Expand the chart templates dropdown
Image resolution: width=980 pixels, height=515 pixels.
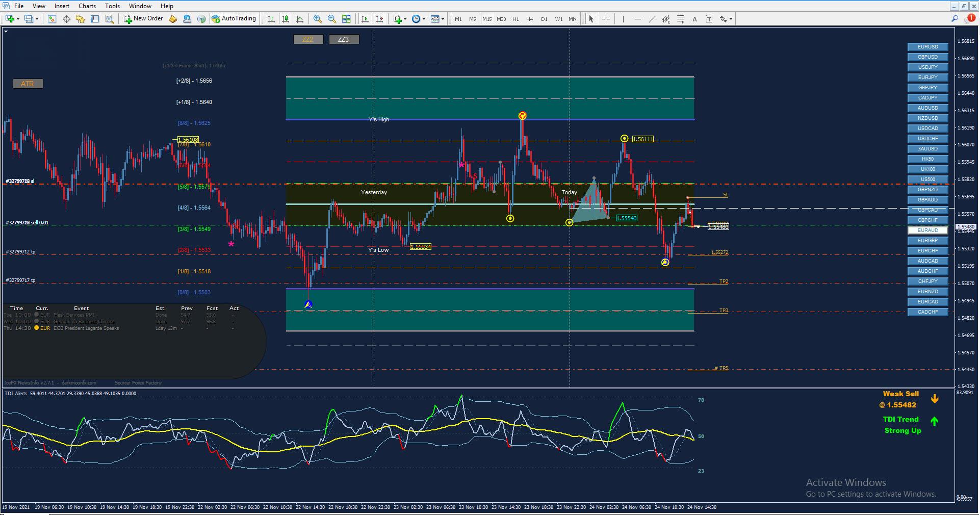(443, 19)
